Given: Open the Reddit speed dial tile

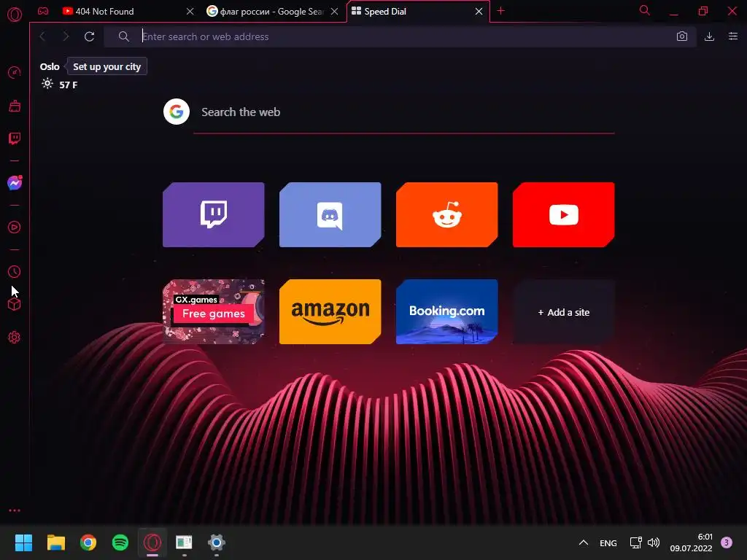Looking at the screenshot, I should click(x=447, y=215).
